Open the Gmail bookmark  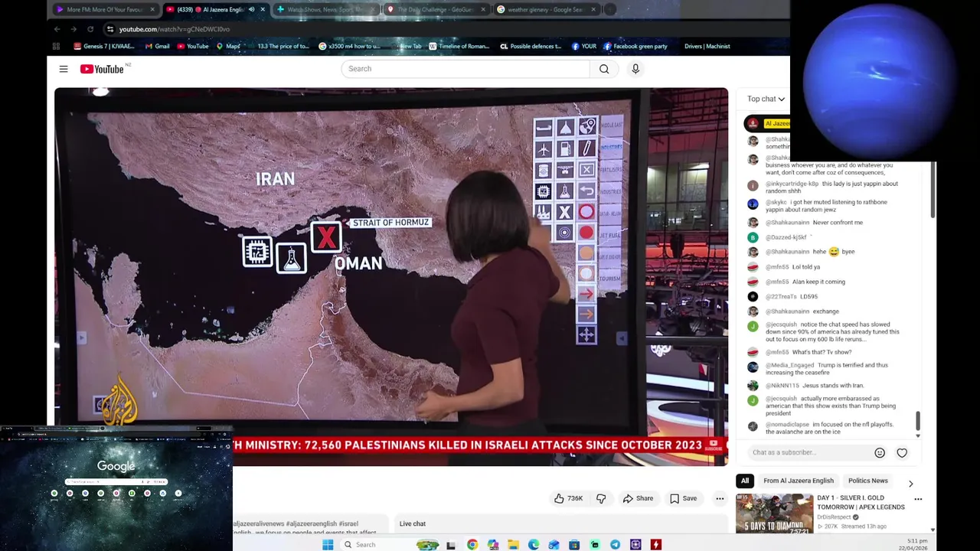[156, 46]
